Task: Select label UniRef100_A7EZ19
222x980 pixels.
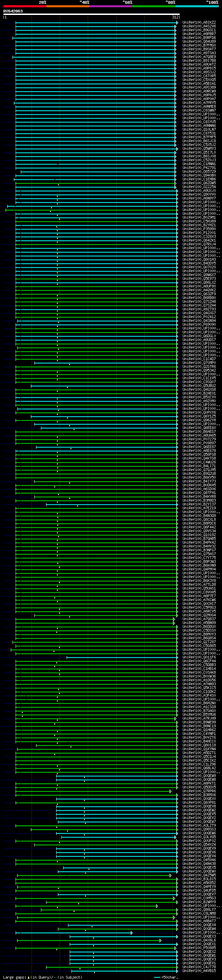Action: (199, 508)
